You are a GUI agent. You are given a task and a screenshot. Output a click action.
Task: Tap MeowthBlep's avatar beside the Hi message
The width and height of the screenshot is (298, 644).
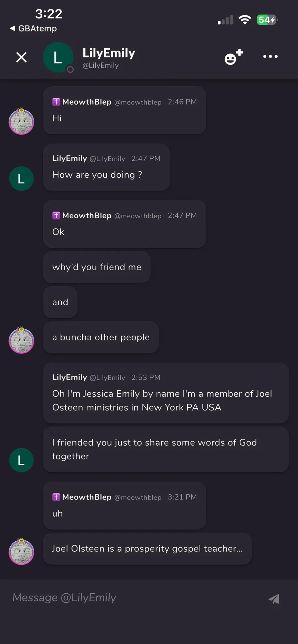pos(21,121)
